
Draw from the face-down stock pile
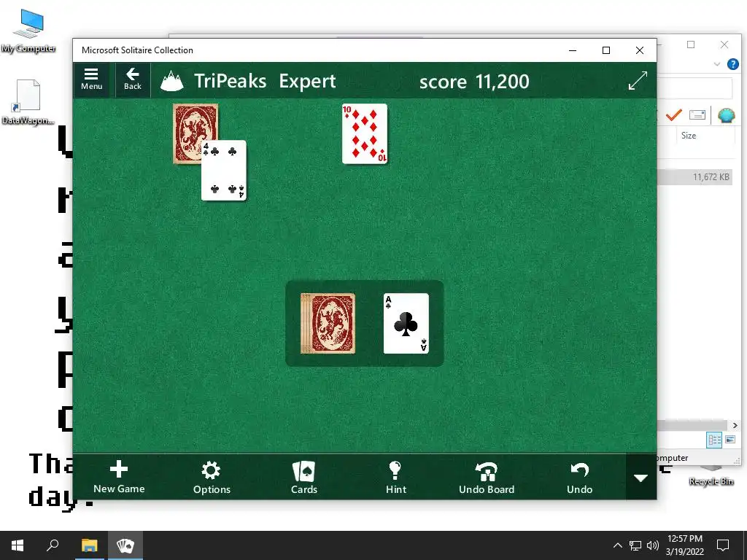[328, 323]
